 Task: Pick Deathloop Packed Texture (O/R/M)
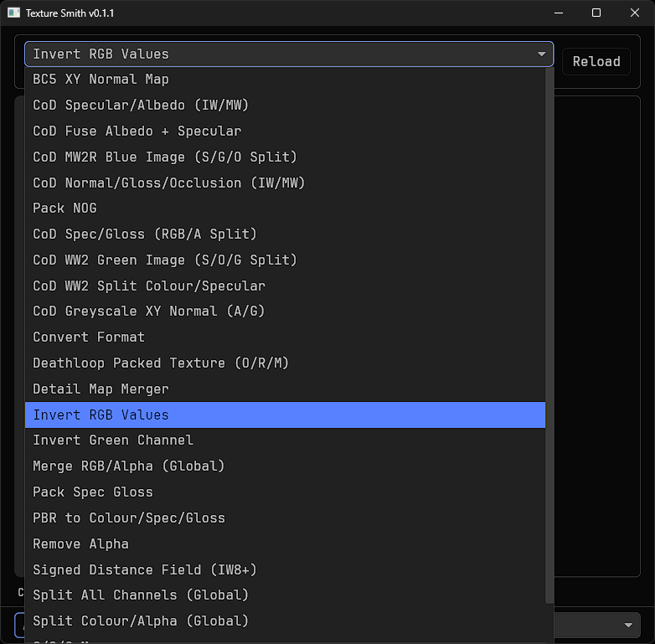tap(286, 363)
